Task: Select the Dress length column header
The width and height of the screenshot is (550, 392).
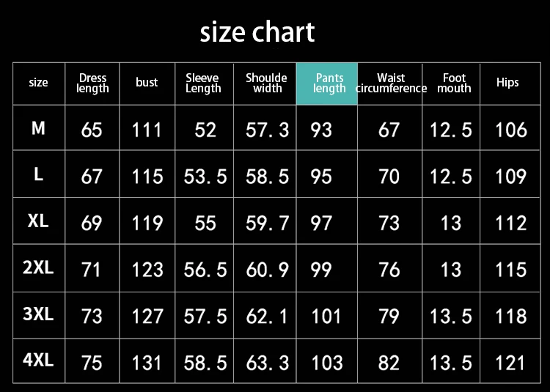Action: pyautogui.click(x=92, y=84)
